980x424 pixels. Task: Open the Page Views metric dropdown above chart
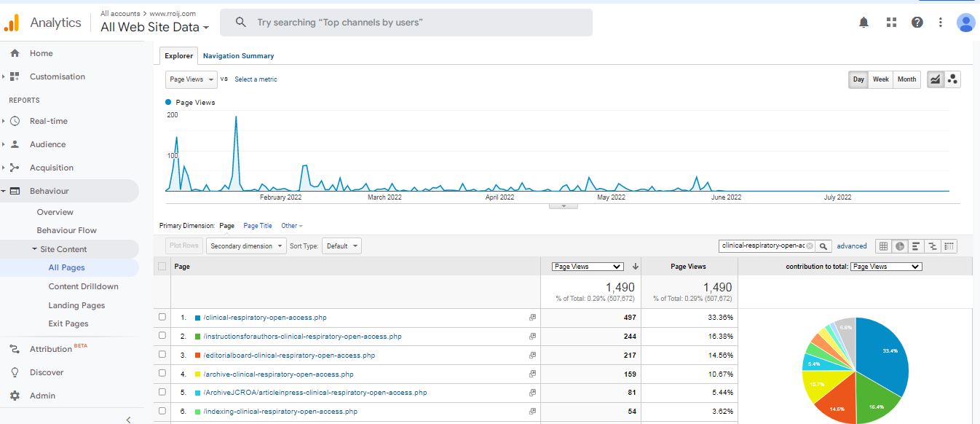191,79
